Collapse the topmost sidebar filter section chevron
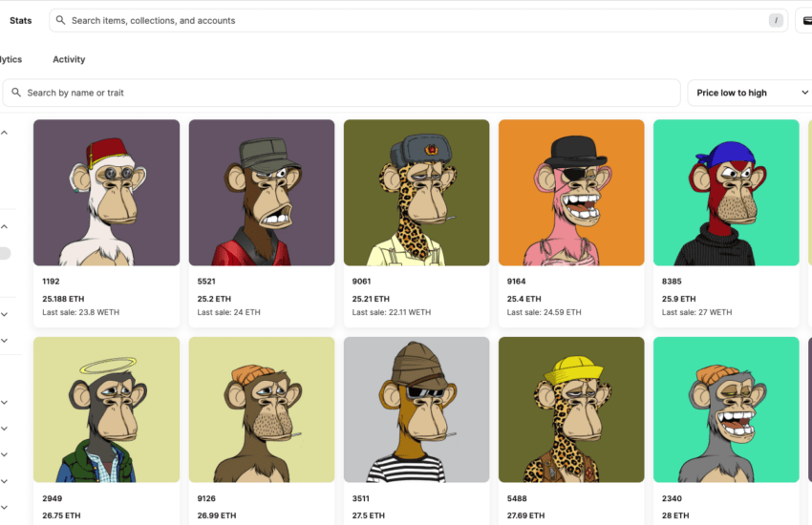Viewport: 812px width, 525px height. [4, 133]
